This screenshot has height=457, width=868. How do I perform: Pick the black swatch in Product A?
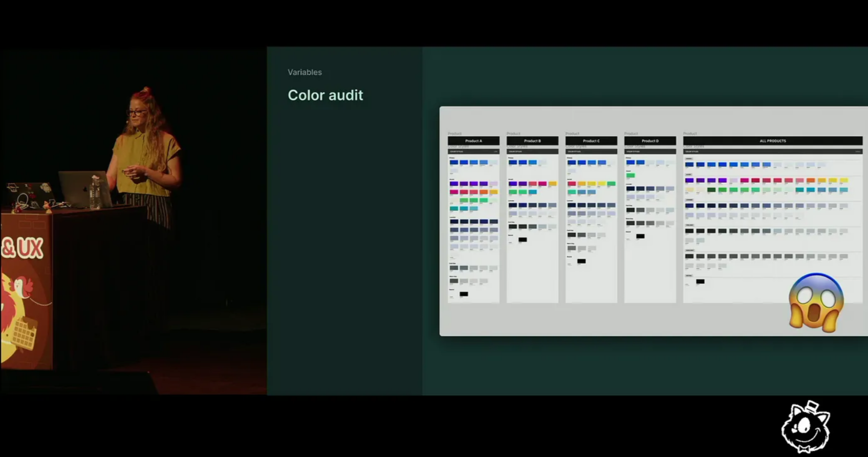pyautogui.click(x=464, y=294)
